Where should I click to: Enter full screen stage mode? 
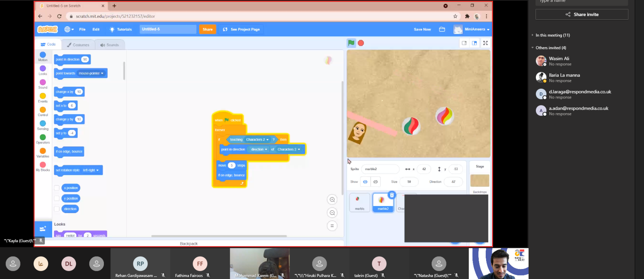[486, 43]
